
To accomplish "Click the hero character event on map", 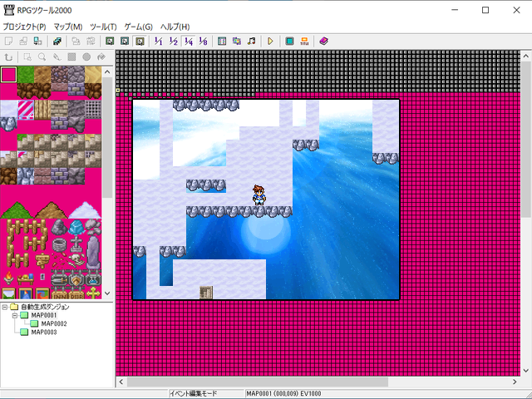I will point(259,195).
